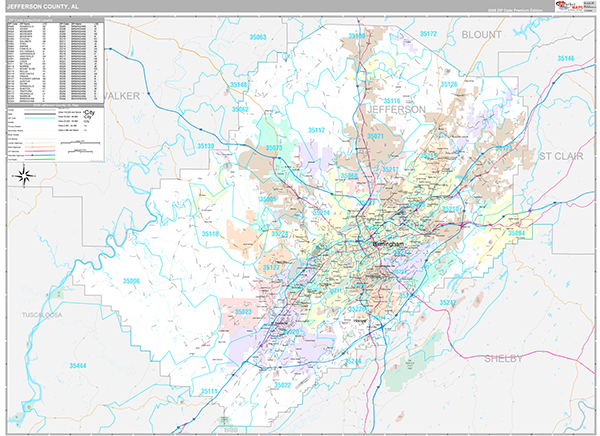Viewport: 600px width, 436px height.
Task: Click the scale bar in the legend
Action: point(74,144)
